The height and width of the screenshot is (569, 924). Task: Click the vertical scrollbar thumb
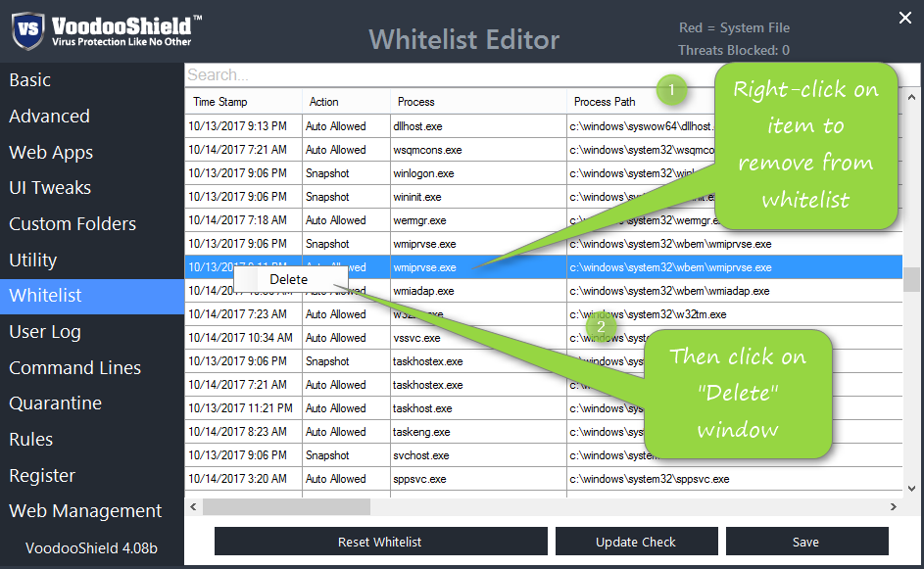pos(911,279)
